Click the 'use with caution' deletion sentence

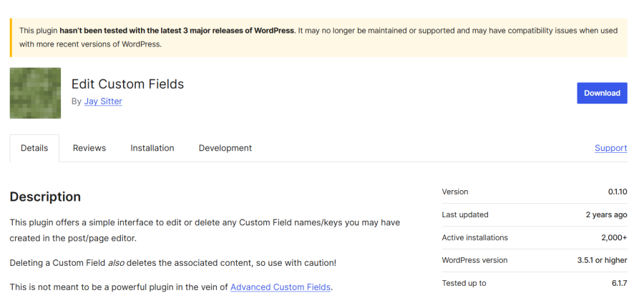point(172,263)
